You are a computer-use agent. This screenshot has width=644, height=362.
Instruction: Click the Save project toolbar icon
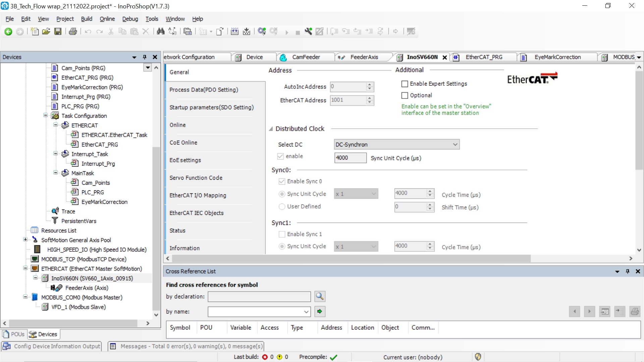58,32
